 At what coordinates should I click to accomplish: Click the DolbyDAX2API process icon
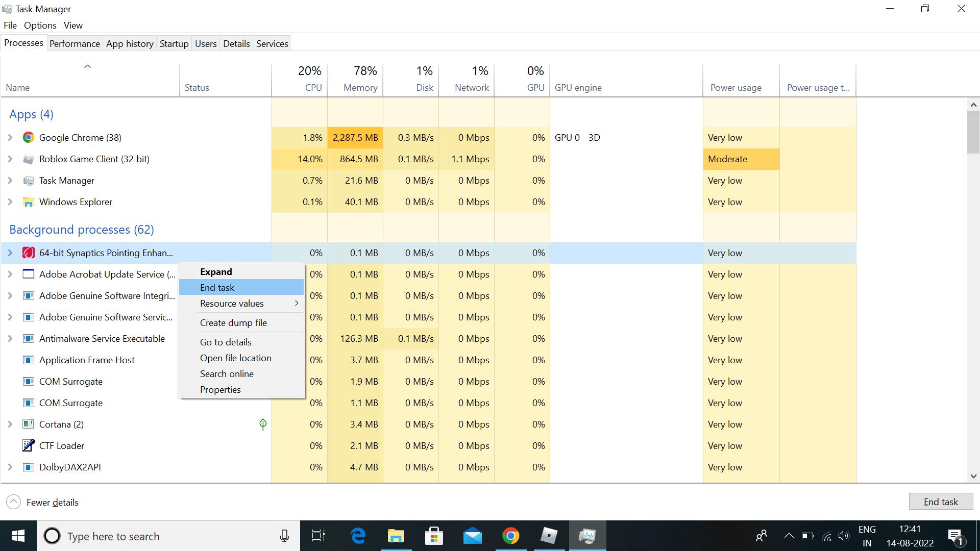click(x=29, y=467)
